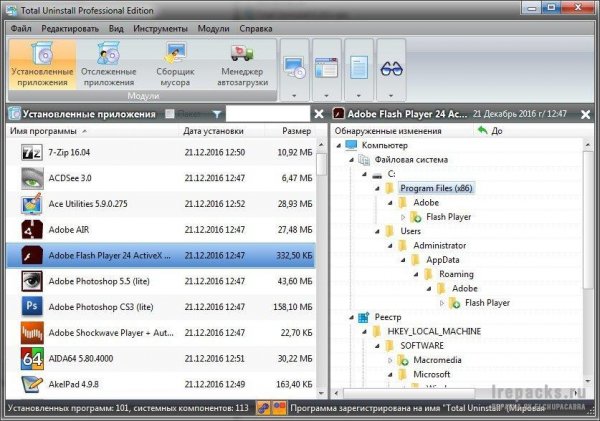600x421 pixels.
Task: Click the changes tree horizontal scrollbar
Action: click(409, 393)
